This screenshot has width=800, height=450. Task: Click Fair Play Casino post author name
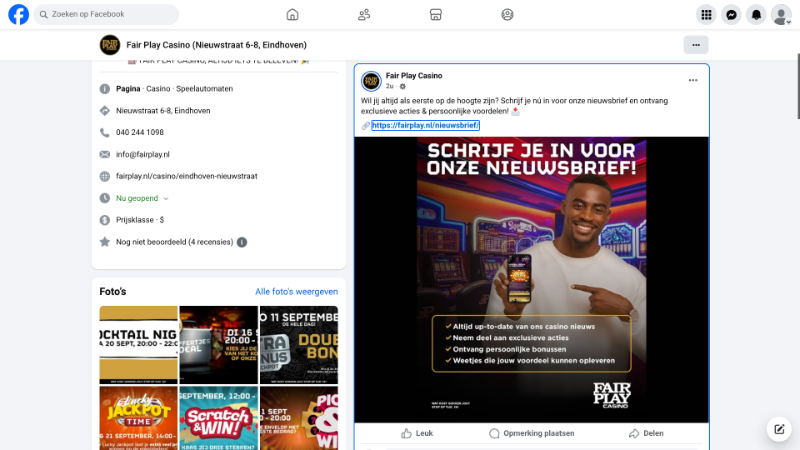[414, 76]
